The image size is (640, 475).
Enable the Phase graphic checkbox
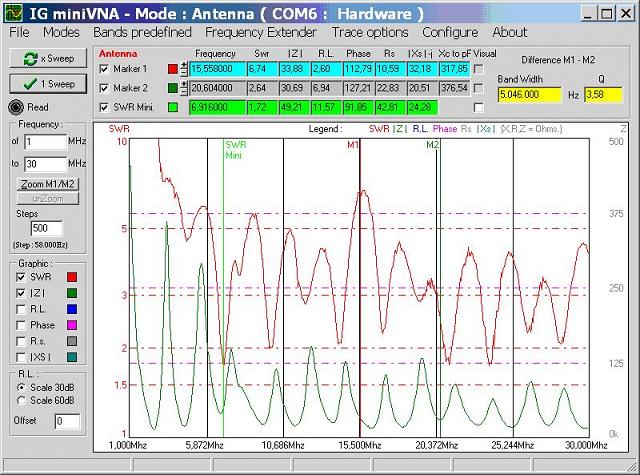[x=21, y=325]
